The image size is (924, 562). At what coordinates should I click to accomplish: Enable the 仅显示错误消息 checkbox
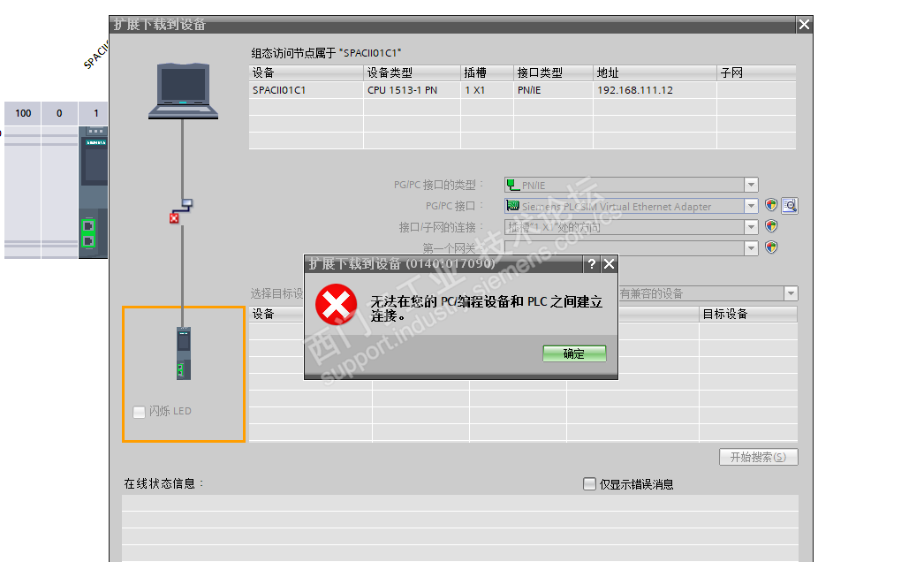[x=589, y=484]
